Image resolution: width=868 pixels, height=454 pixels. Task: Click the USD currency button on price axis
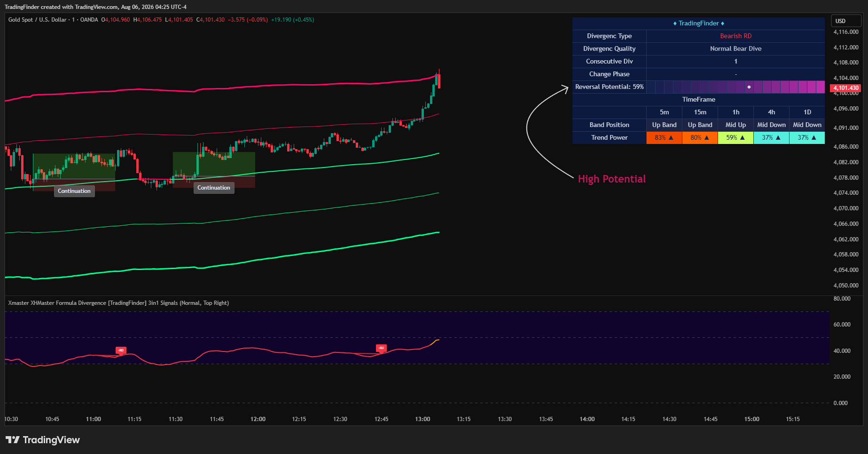click(x=846, y=21)
